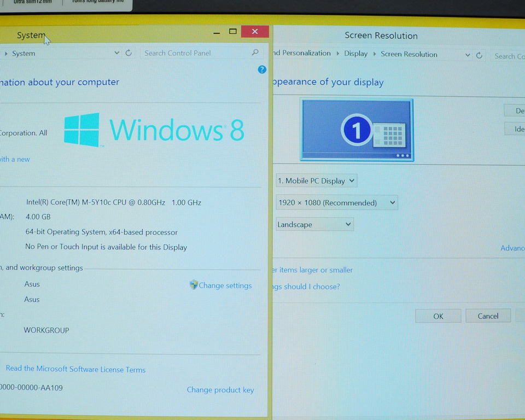Click the Detect button
The width and height of the screenshot is (525, 420).
coord(515,110)
